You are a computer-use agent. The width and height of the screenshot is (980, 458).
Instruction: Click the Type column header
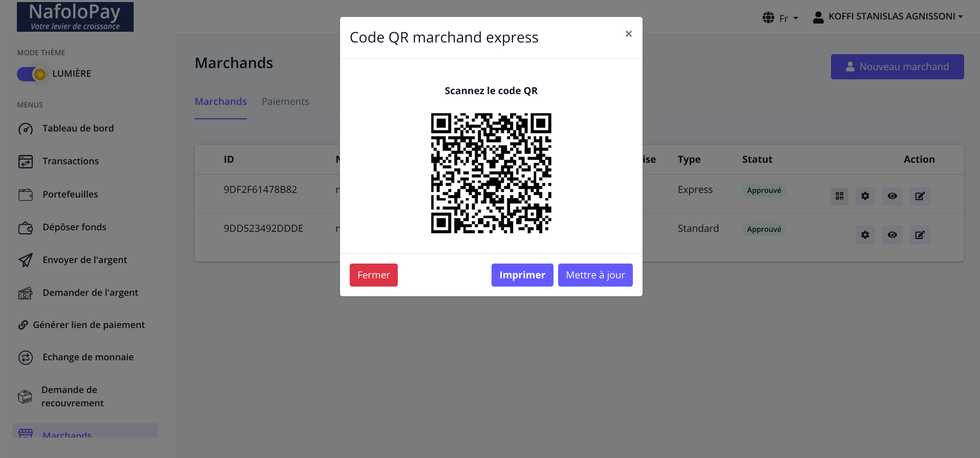pos(689,160)
